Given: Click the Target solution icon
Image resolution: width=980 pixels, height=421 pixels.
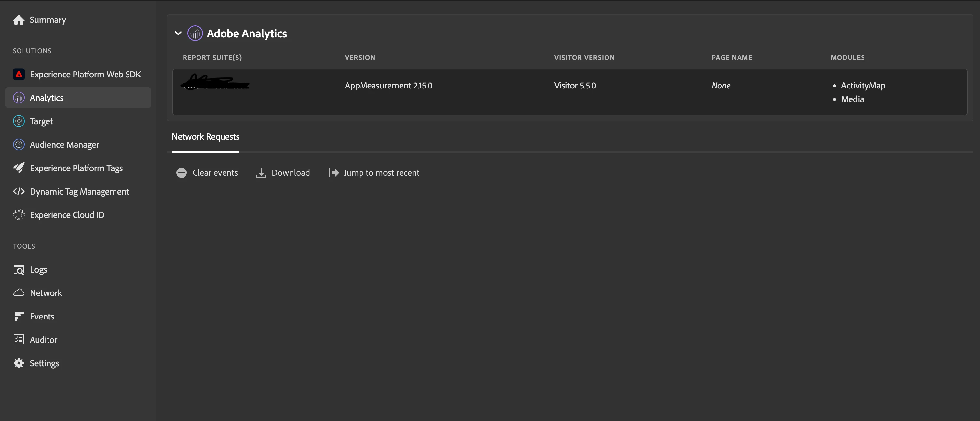Looking at the screenshot, I should click(x=19, y=121).
